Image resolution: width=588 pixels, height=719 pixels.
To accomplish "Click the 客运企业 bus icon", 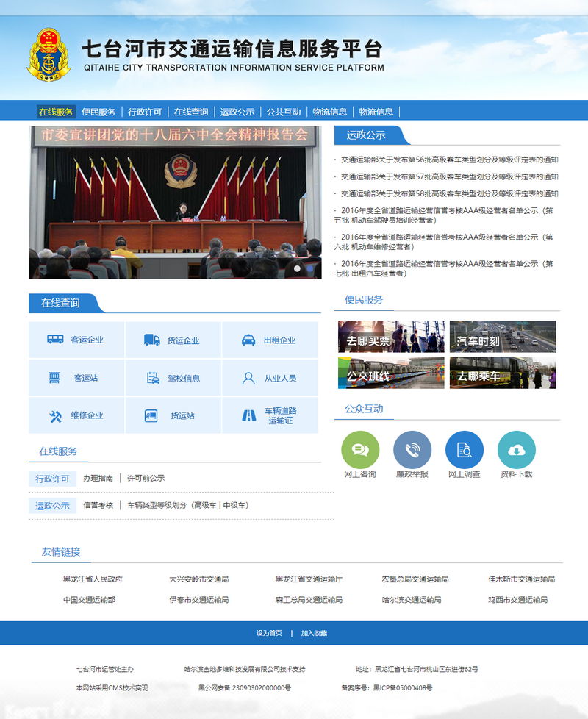I will (55, 340).
